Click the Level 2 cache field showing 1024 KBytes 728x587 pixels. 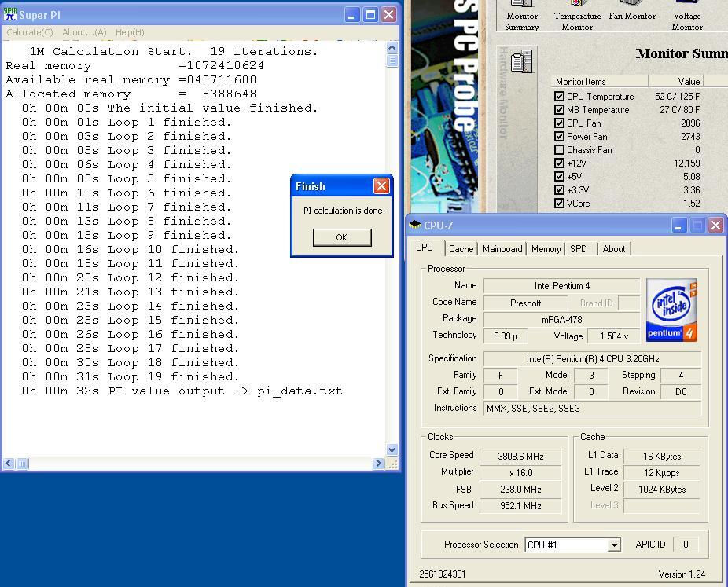(x=662, y=489)
